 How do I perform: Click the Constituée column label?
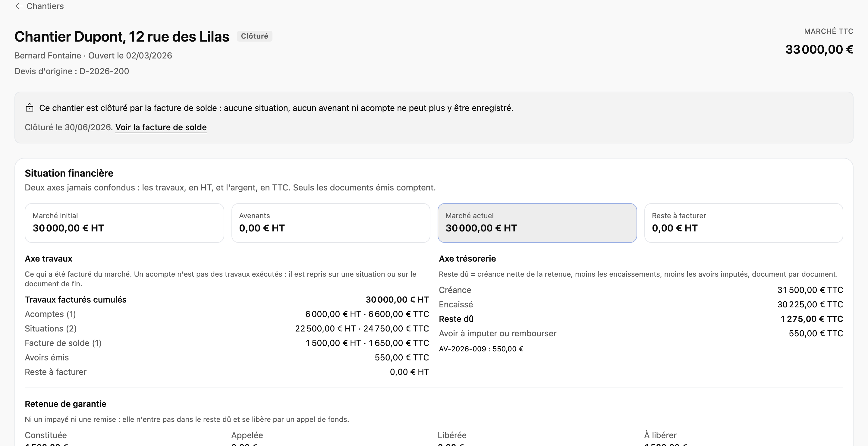coord(46,435)
